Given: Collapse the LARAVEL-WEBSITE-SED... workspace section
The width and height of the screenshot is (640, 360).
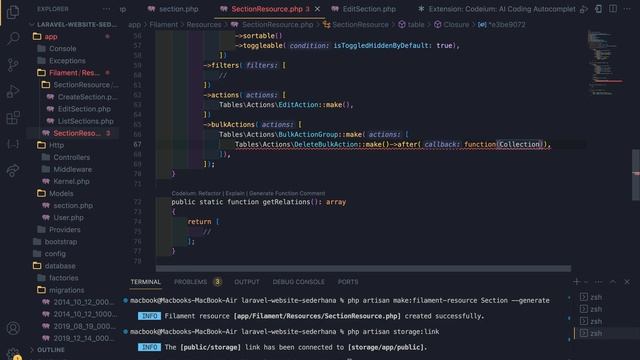Looking at the screenshot, I should point(73,24).
